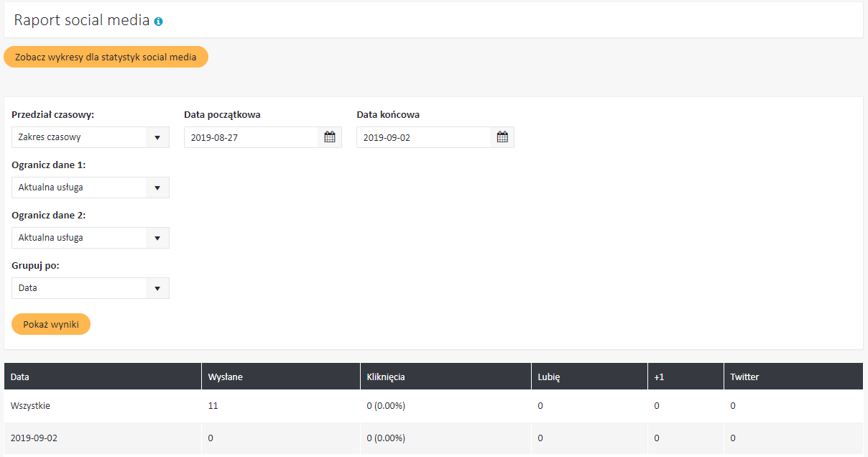The image size is (868, 457).
Task: Click the Wysłane value 11 in Wszystkie row
Action: (x=213, y=406)
